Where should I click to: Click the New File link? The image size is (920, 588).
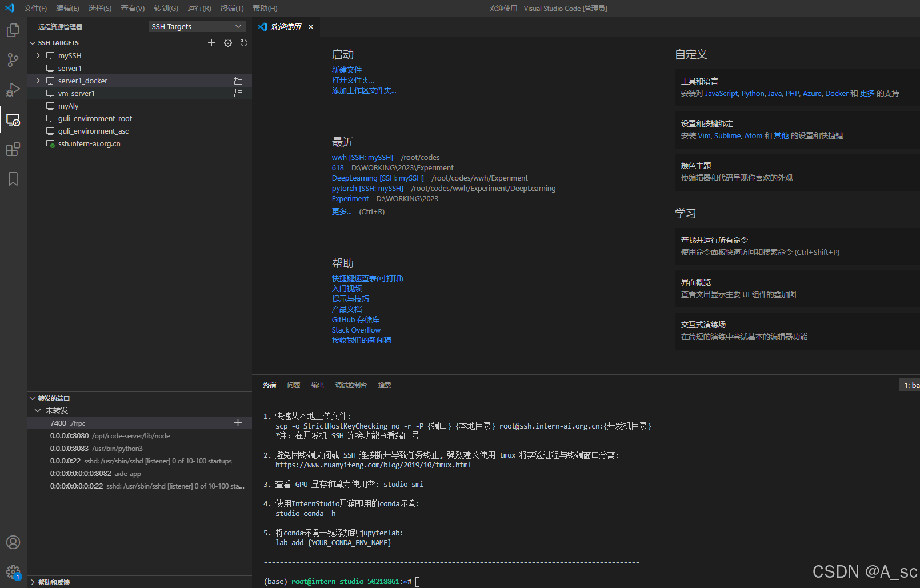(x=347, y=70)
